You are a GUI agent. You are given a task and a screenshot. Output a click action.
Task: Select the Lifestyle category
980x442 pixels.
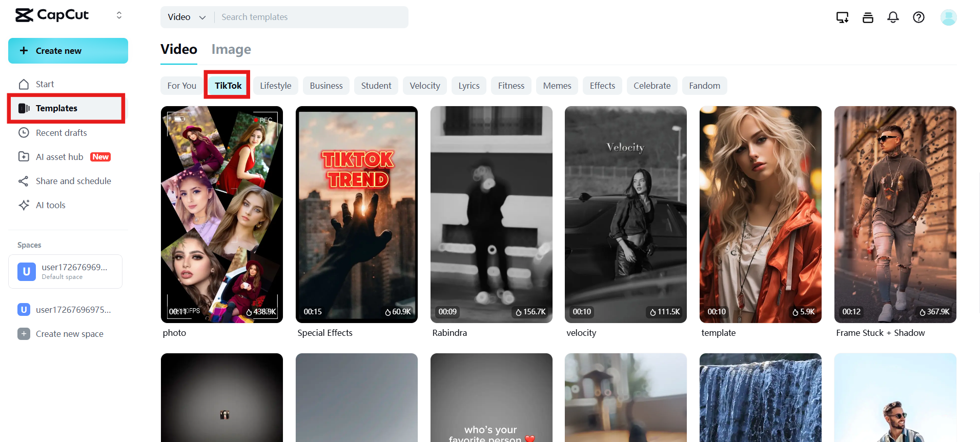[x=276, y=86]
